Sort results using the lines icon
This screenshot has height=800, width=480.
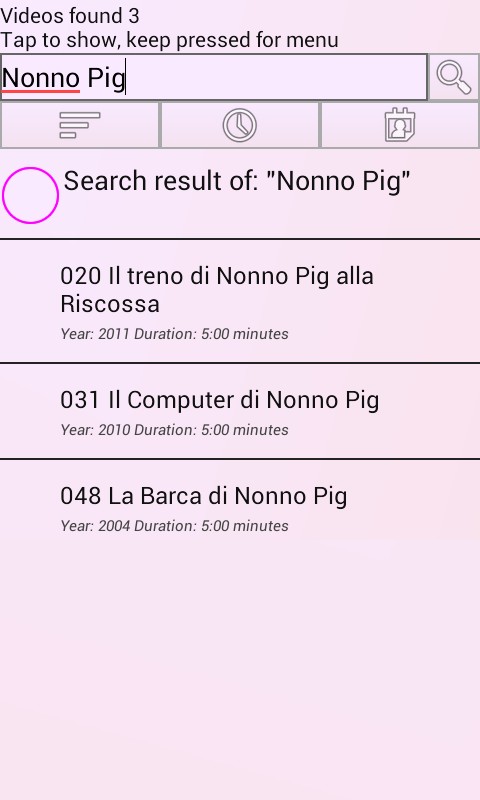80,125
